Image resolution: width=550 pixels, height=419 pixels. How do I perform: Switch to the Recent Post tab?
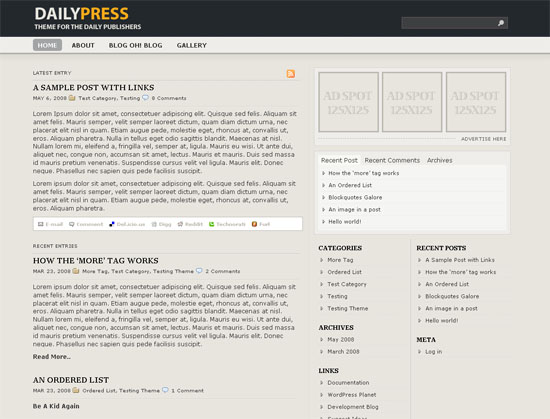coord(339,160)
